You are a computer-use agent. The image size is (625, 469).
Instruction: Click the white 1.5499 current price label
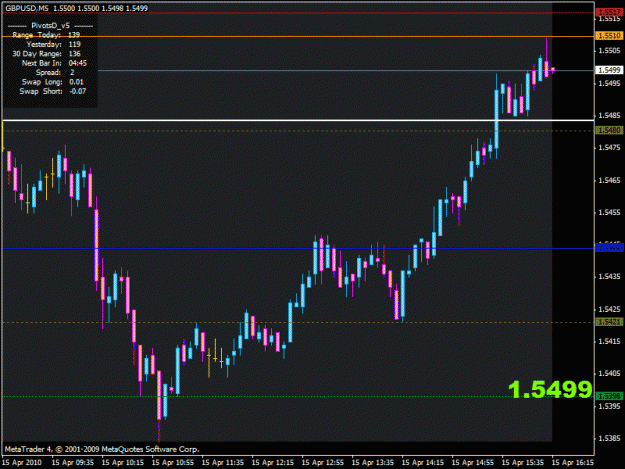click(609, 70)
